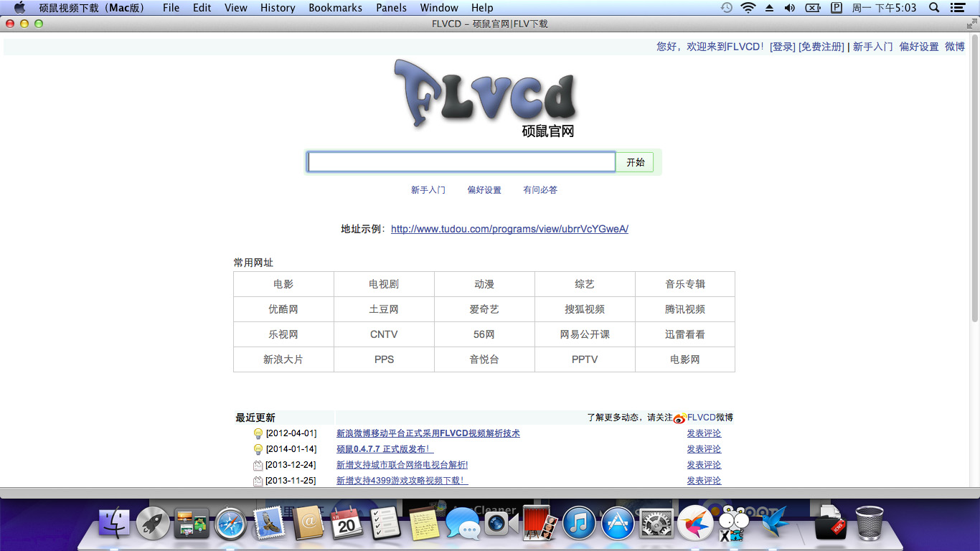980x551 pixels.
Task: Open the volume control in menu bar
Action: 790,8
